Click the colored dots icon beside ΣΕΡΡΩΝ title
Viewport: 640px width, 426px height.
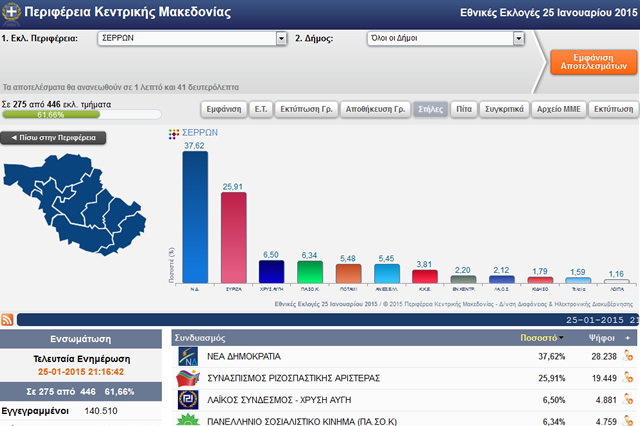click(173, 133)
